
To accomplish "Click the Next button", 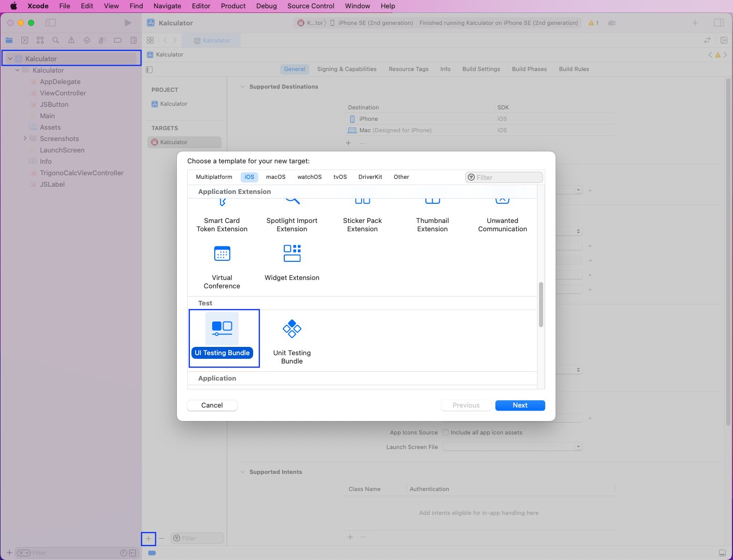I will pyautogui.click(x=520, y=405).
